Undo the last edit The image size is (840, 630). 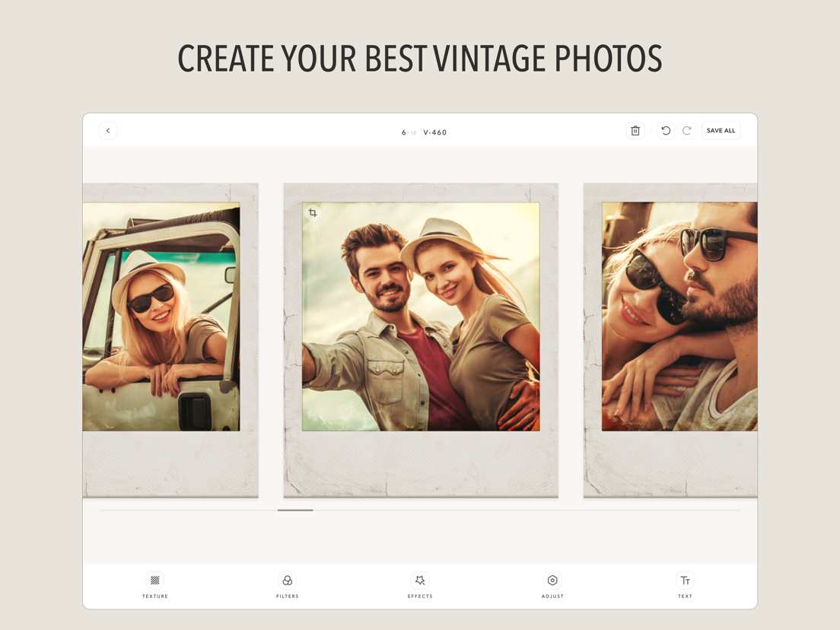(x=665, y=130)
